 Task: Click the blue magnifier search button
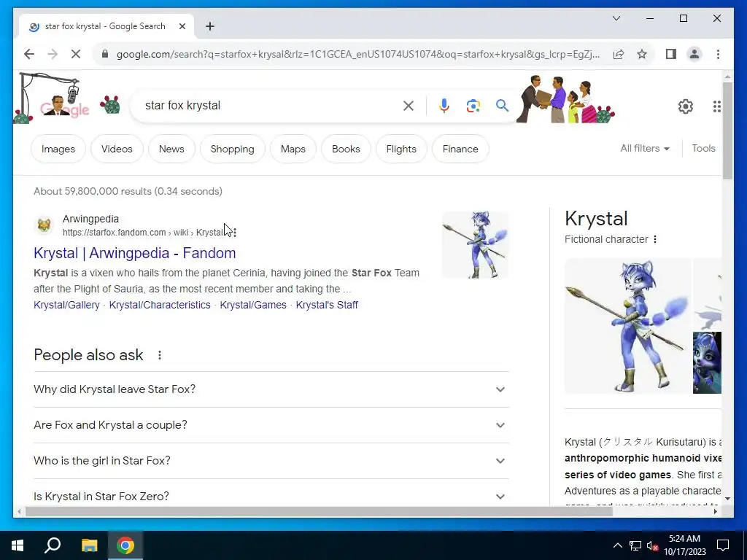click(x=502, y=106)
